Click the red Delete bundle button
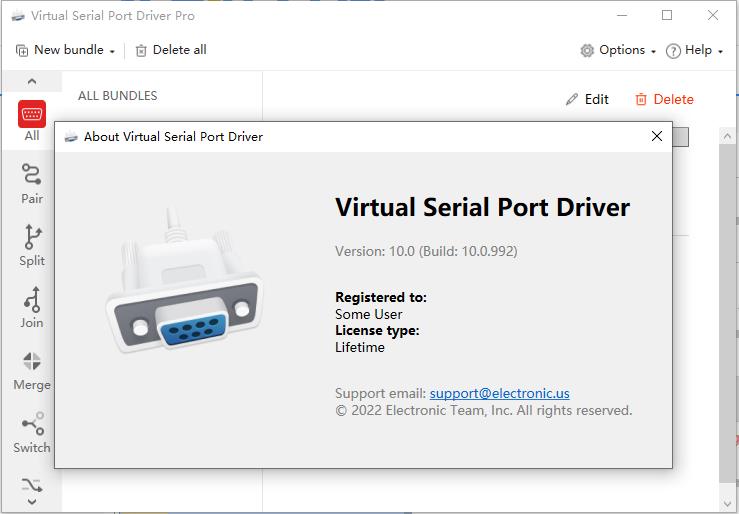The width and height of the screenshot is (739, 514). click(x=665, y=99)
